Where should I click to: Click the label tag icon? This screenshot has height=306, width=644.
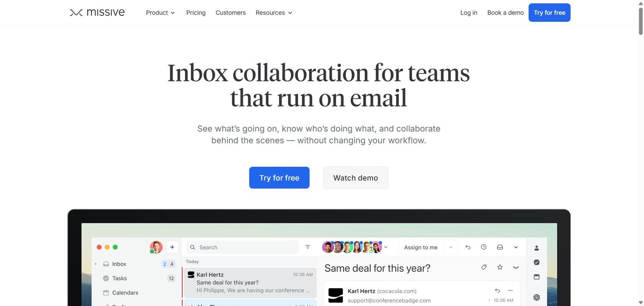[x=484, y=267]
